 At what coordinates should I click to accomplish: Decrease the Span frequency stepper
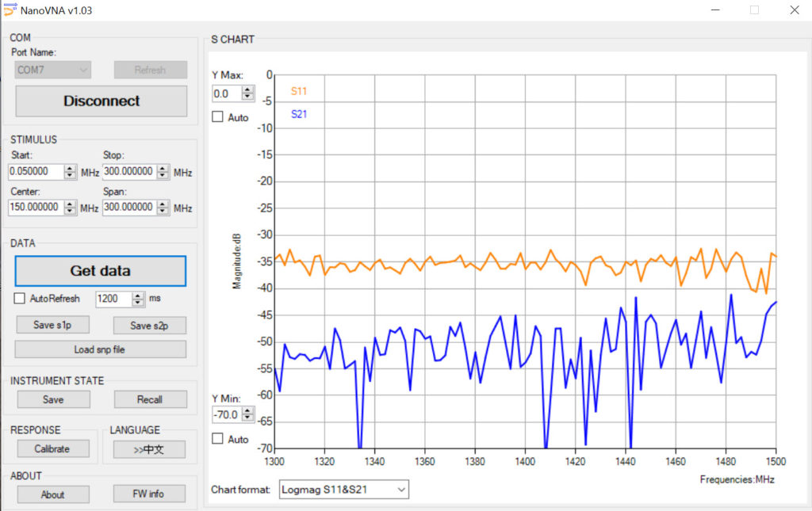[x=163, y=211]
